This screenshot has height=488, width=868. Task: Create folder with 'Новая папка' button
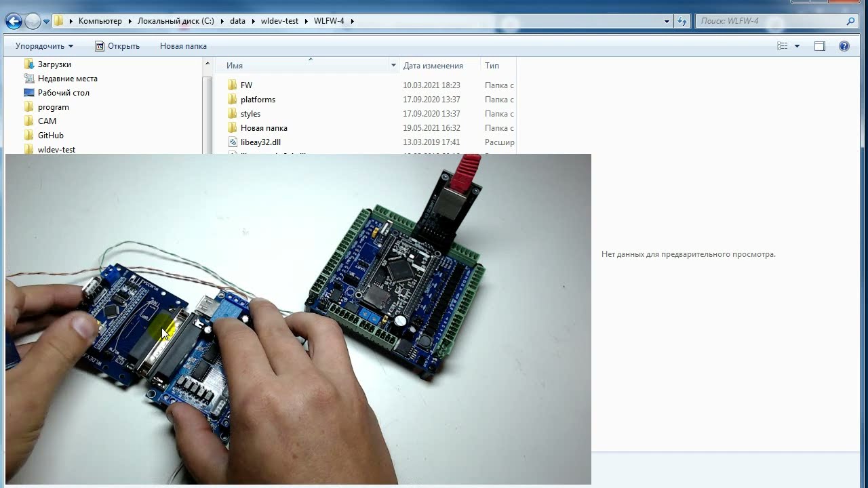tap(183, 46)
